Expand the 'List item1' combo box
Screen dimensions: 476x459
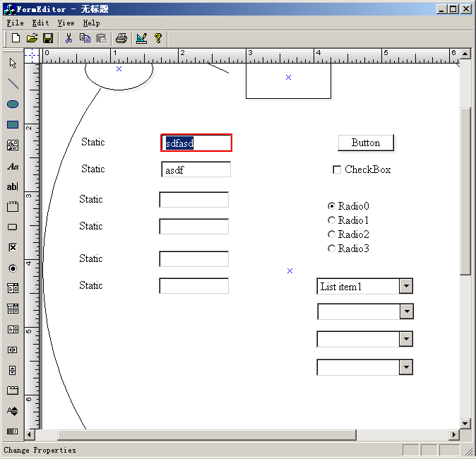(406, 286)
